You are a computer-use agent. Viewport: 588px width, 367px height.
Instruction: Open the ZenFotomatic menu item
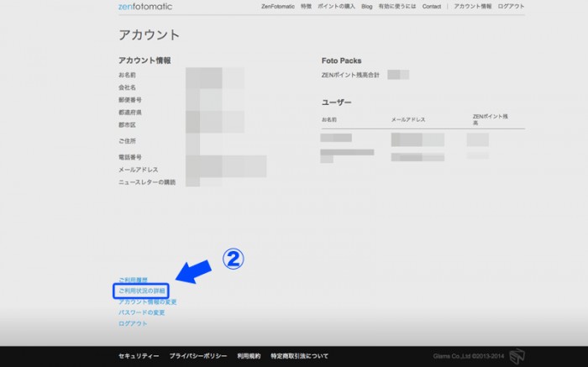coord(277,6)
